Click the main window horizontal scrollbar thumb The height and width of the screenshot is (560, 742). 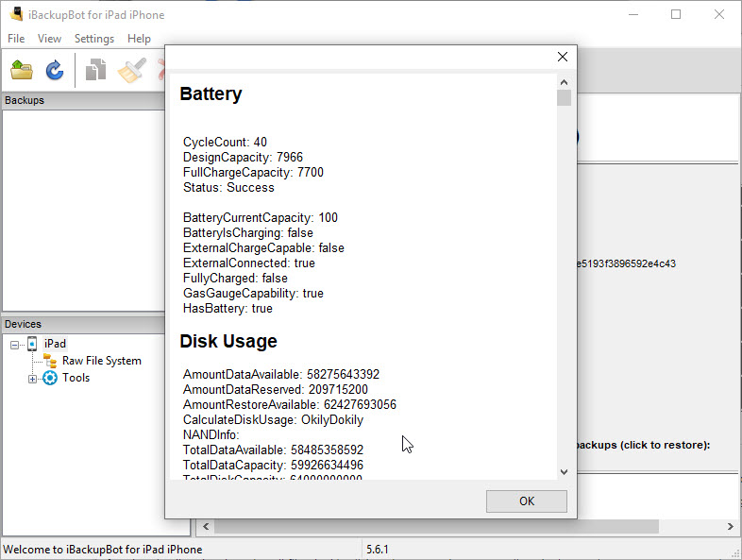coord(436,526)
